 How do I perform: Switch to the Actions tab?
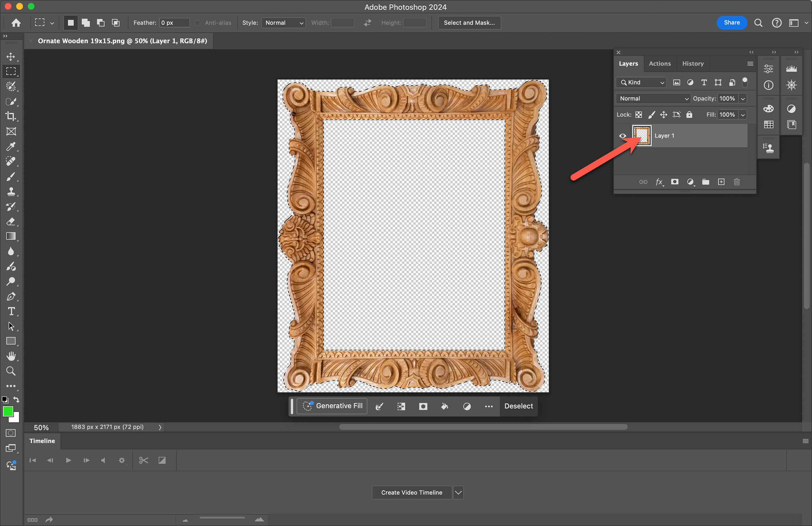[x=660, y=64]
